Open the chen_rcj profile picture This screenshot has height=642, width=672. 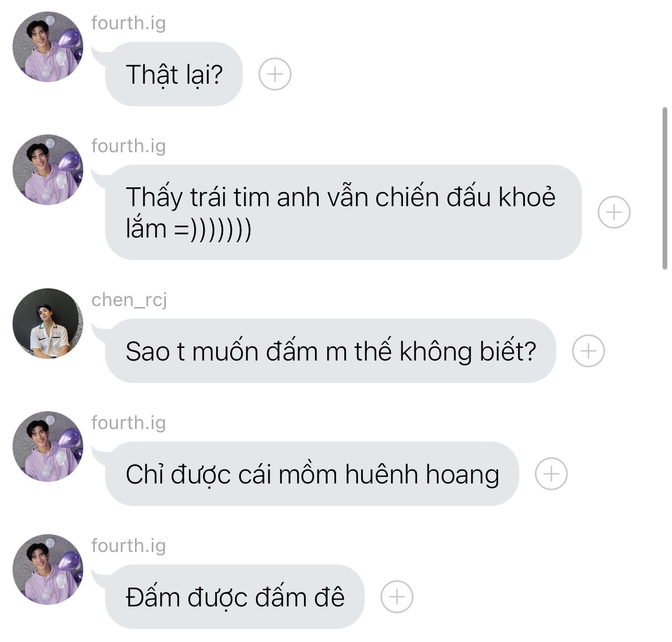coord(48,323)
